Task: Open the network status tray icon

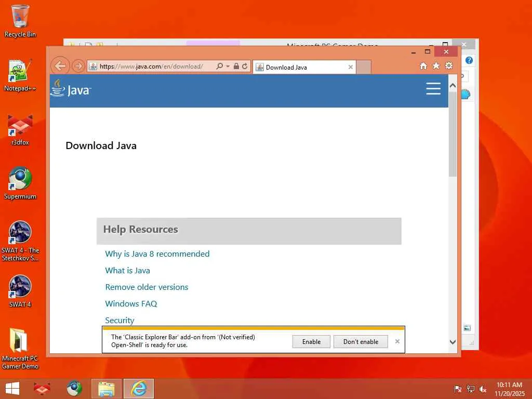Action: pos(470,389)
